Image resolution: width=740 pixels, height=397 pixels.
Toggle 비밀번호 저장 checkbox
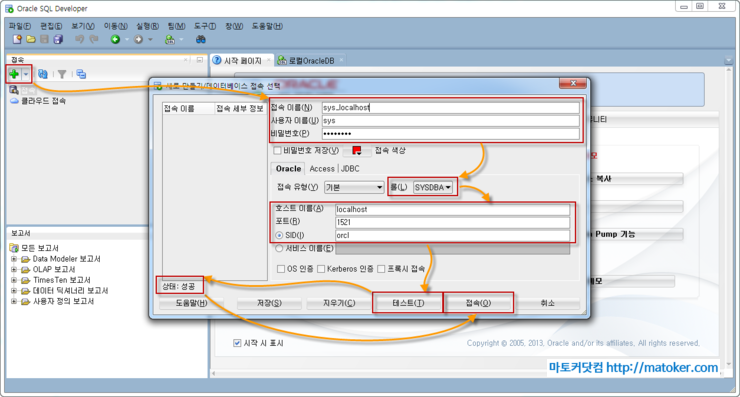[278, 151]
